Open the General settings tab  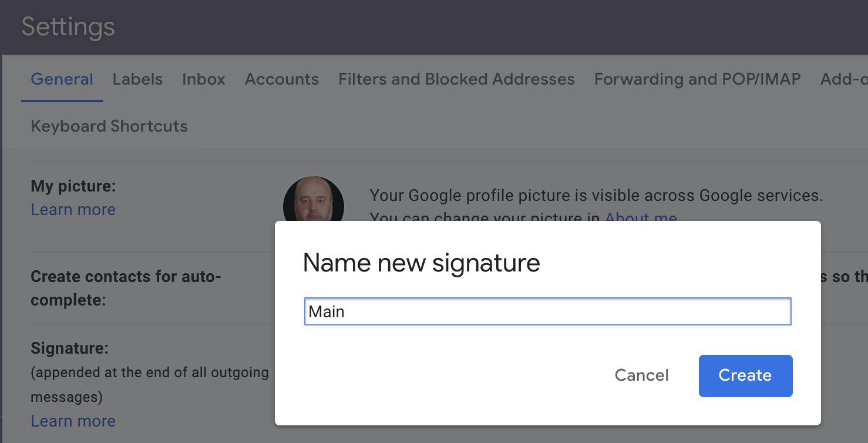[x=62, y=79]
